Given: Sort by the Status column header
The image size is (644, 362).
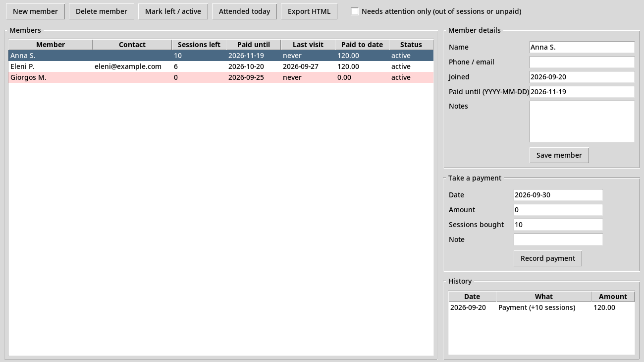Looking at the screenshot, I should [411, 45].
